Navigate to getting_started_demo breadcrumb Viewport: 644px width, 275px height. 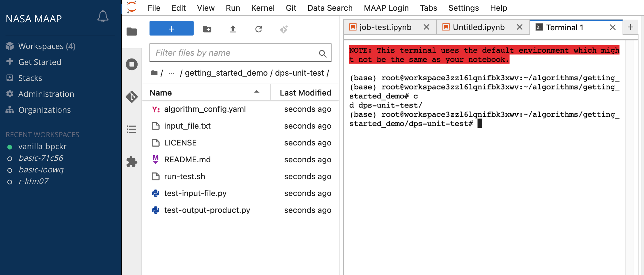pos(226,73)
